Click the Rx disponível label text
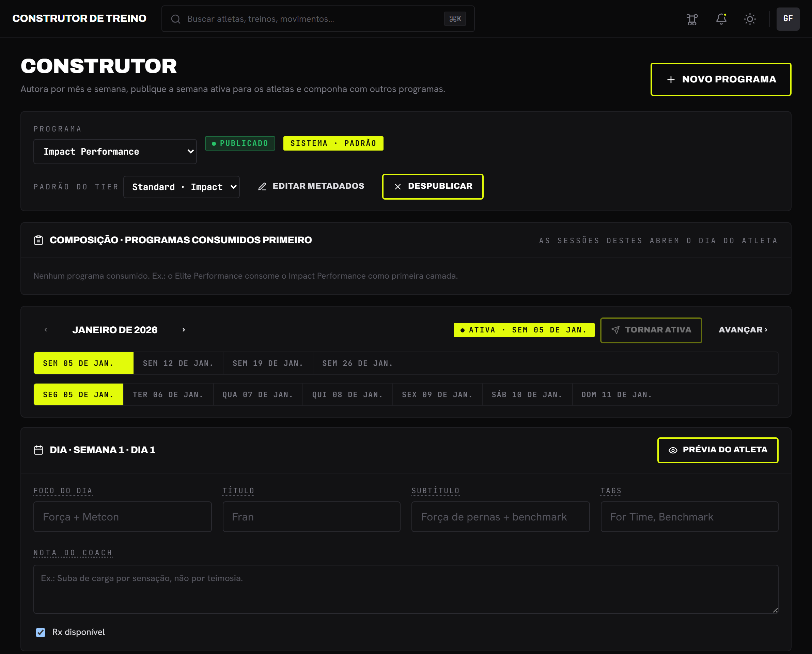The height and width of the screenshot is (654, 812). coord(78,632)
